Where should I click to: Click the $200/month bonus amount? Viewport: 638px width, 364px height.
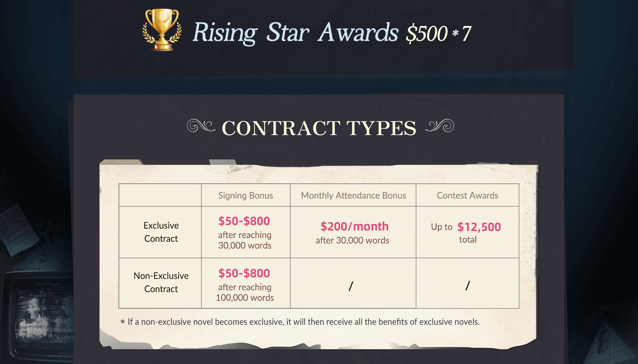(354, 226)
